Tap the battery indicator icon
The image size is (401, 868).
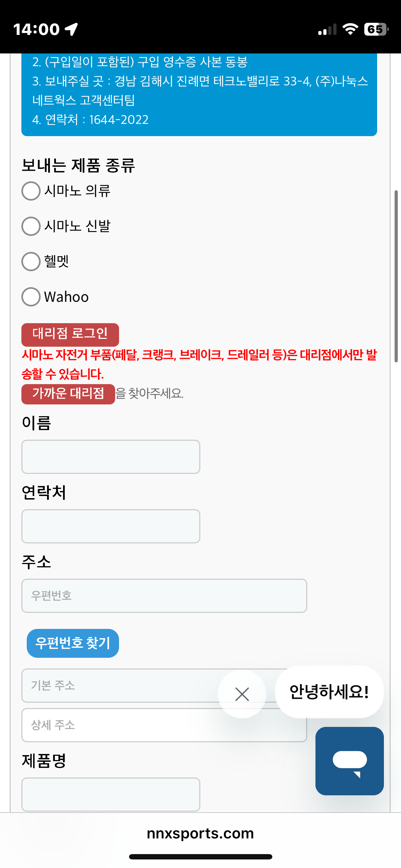pos(376,29)
